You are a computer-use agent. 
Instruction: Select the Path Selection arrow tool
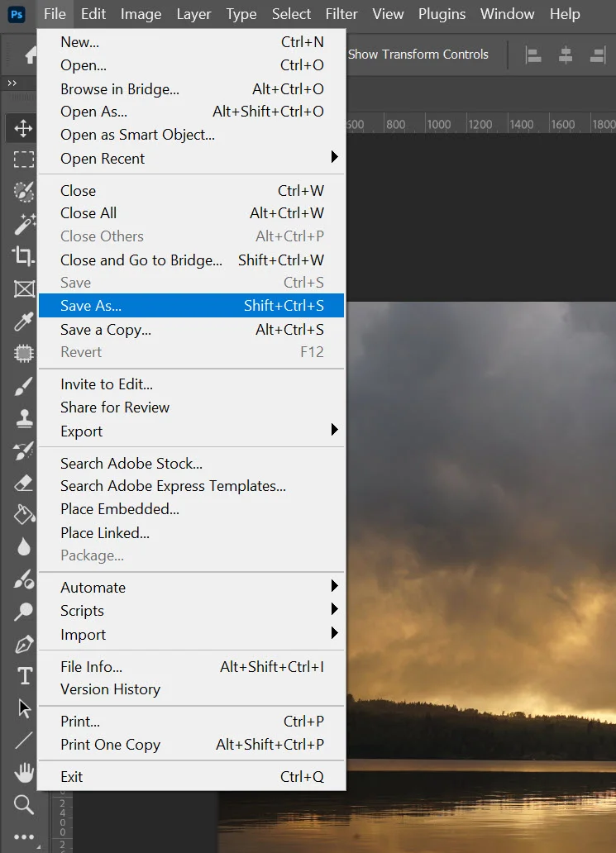tap(24, 708)
